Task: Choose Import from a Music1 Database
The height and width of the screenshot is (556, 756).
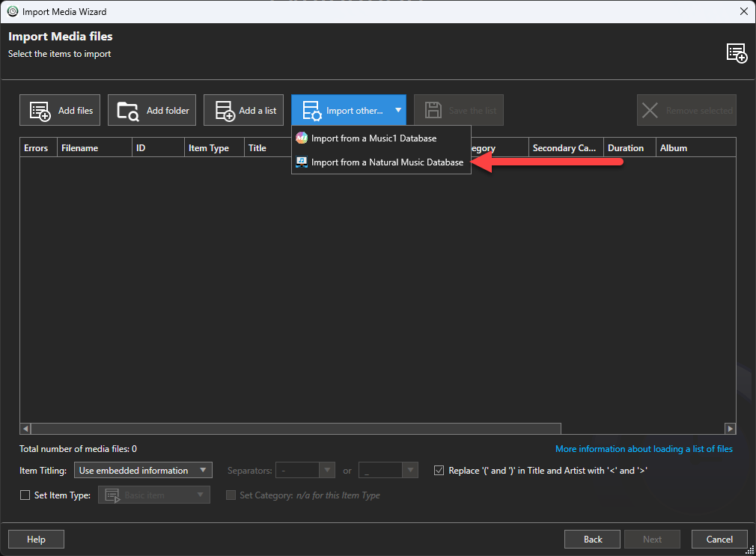Action: pyautogui.click(x=381, y=138)
